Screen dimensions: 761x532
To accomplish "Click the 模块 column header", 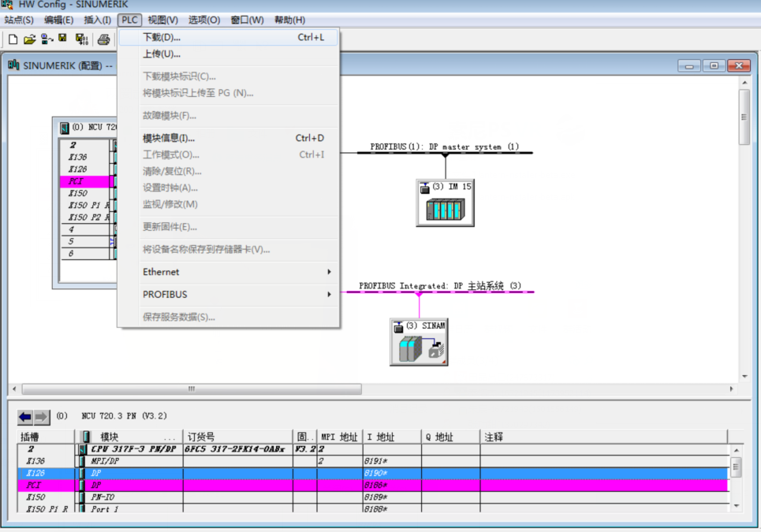I will (129, 437).
